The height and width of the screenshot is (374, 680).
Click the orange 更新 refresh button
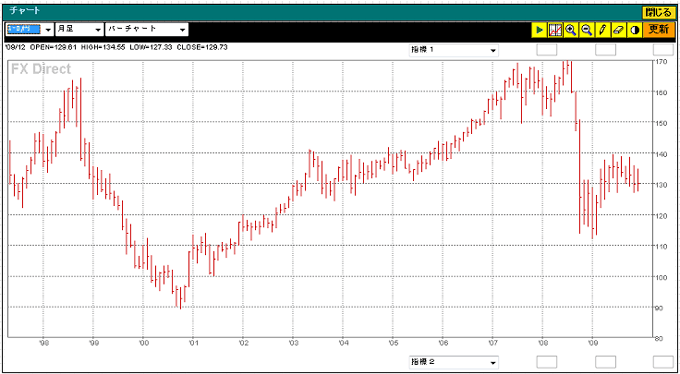click(x=658, y=30)
